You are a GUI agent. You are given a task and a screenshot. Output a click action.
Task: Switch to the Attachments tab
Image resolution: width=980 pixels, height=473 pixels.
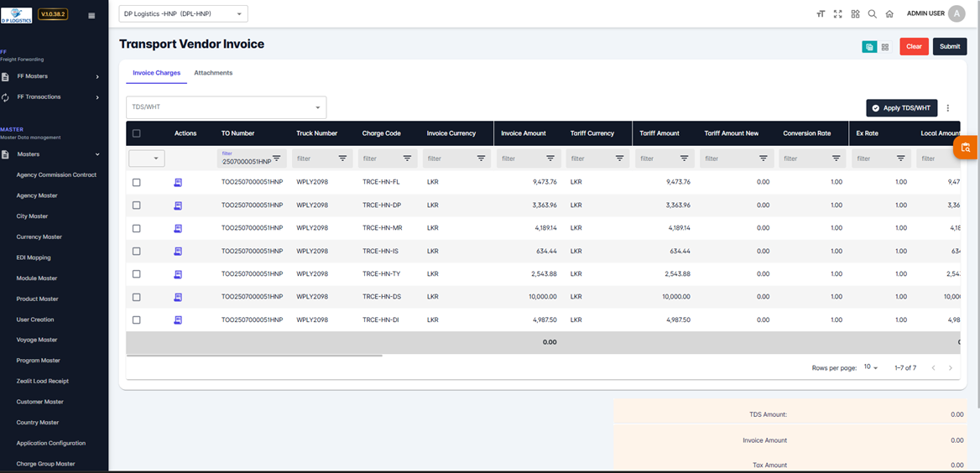click(x=213, y=73)
